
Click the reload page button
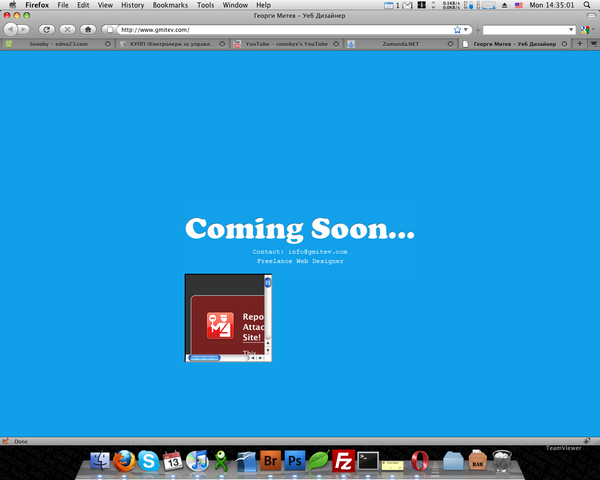[x=46, y=29]
